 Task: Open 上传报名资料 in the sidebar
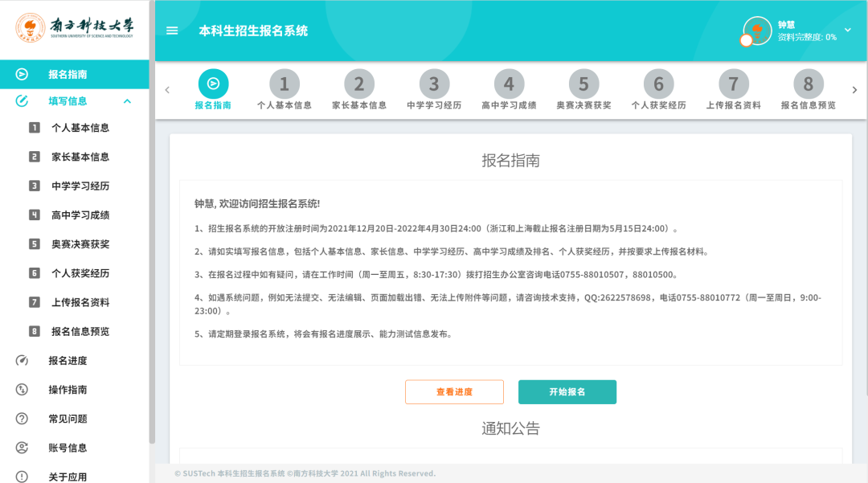tap(80, 302)
